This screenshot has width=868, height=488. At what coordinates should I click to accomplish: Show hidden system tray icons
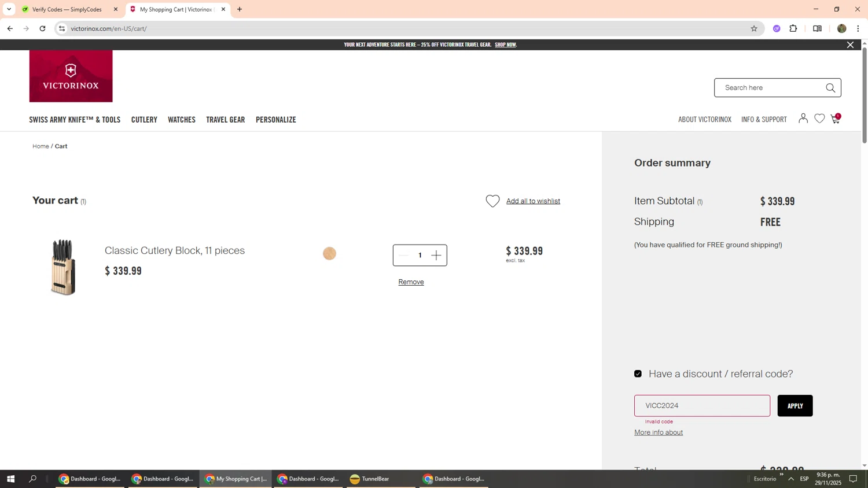(x=791, y=479)
